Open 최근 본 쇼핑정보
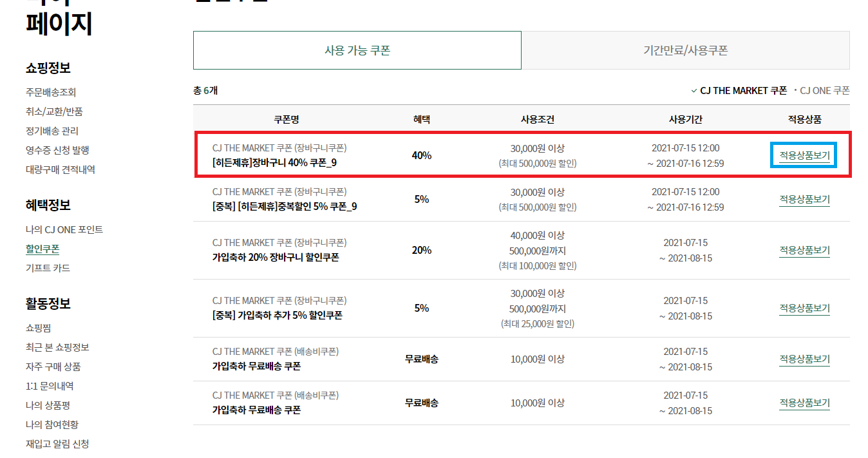This screenshot has height=458, width=868. (x=57, y=348)
